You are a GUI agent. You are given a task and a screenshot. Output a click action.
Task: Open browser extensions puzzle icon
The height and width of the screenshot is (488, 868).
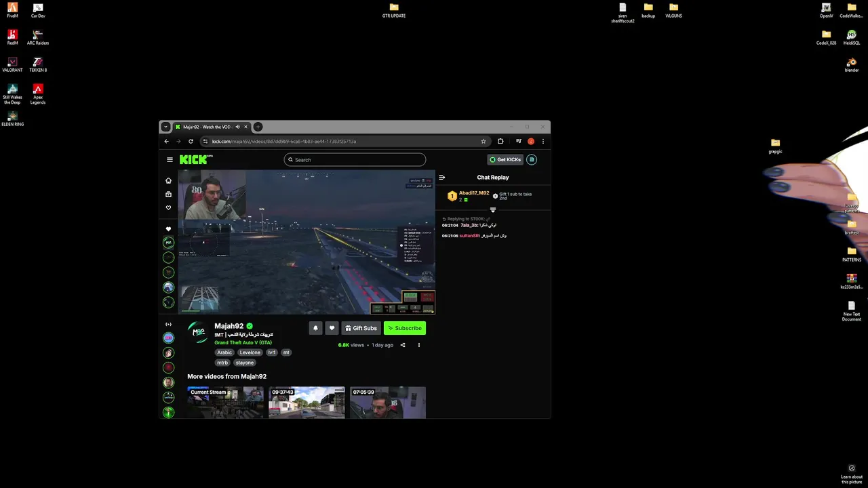coord(500,142)
